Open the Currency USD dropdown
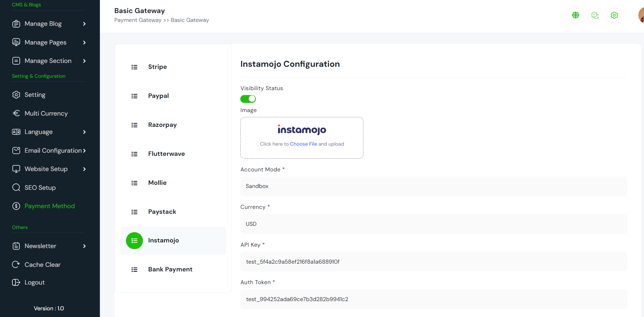Image resolution: width=644 pixels, height=317 pixels. 433,224
